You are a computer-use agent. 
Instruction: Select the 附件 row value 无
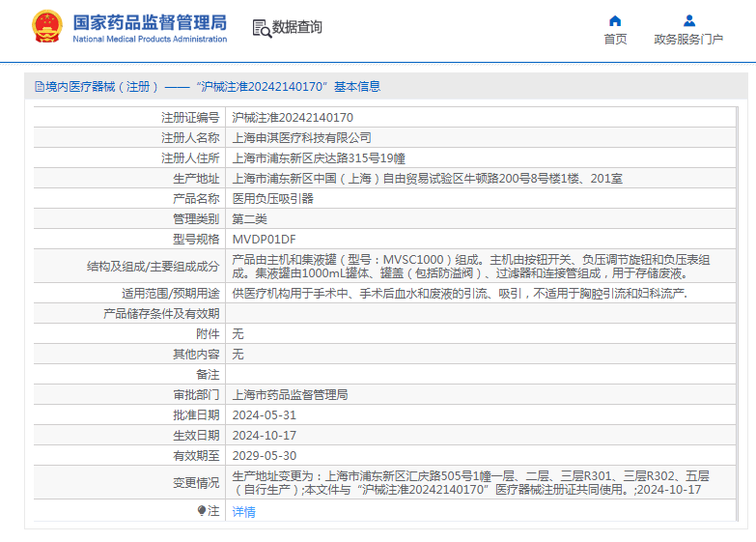(x=238, y=334)
